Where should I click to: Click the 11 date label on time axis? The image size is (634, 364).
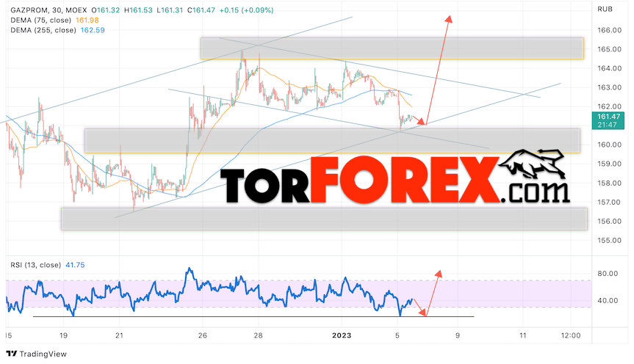point(523,335)
